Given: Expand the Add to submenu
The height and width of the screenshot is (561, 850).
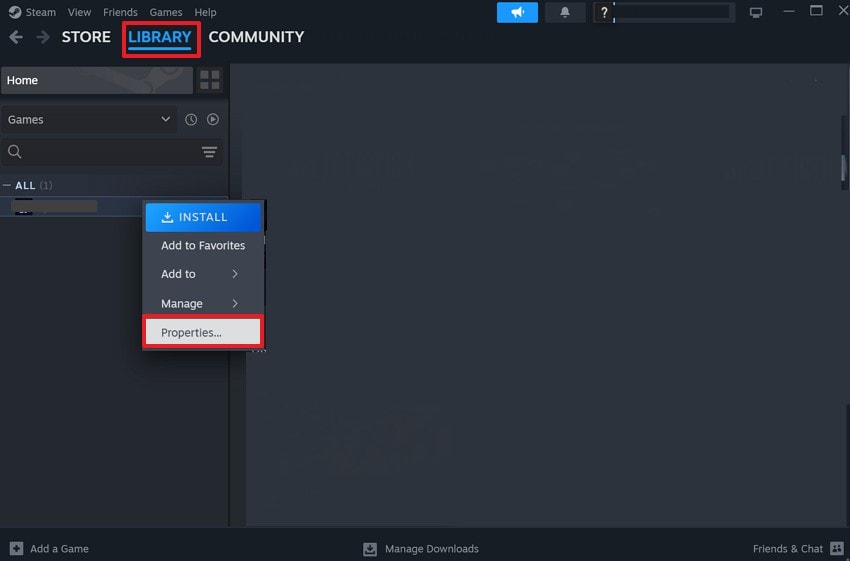Looking at the screenshot, I should [203, 274].
